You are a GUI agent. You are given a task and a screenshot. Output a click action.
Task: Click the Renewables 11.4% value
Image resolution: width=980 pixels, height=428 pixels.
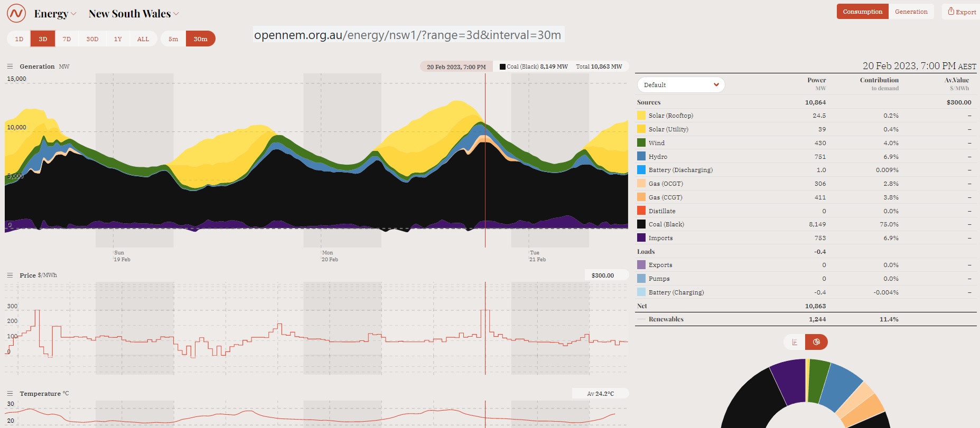click(x=889, y=319)
